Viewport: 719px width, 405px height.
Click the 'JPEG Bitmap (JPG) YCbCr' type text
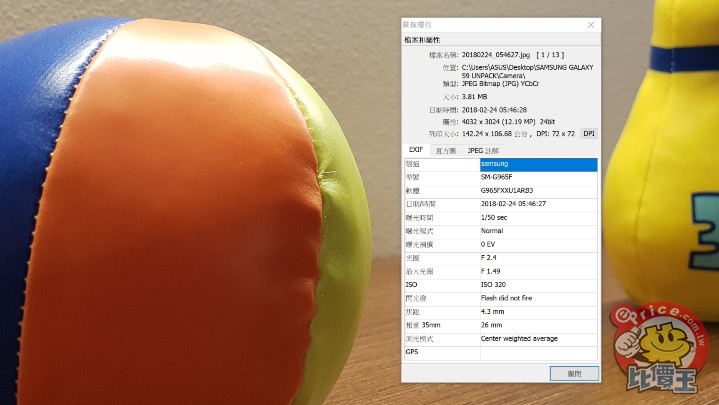tap(500, 84)
